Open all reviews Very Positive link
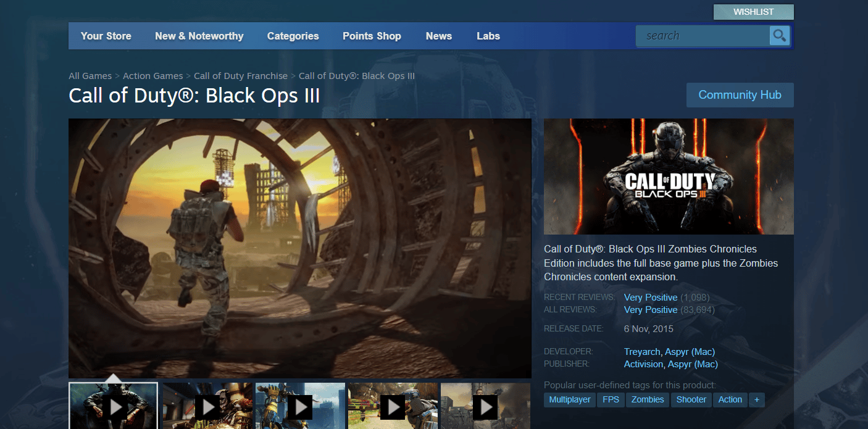868x429 pixels. click(x=651, y=310)
